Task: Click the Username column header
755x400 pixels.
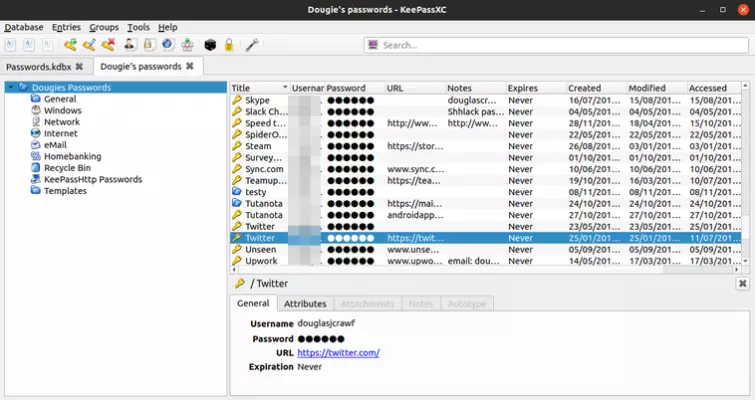Action: [x=307, y=88]
